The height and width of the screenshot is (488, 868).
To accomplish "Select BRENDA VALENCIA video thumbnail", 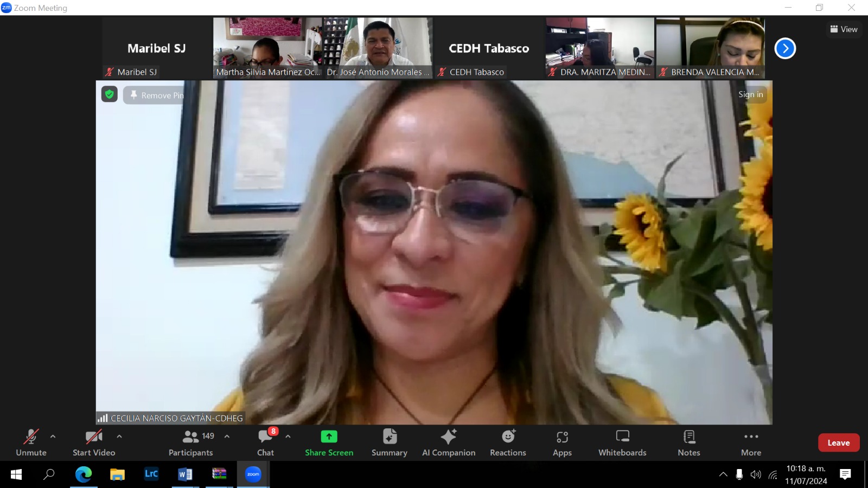I will 711,48.
